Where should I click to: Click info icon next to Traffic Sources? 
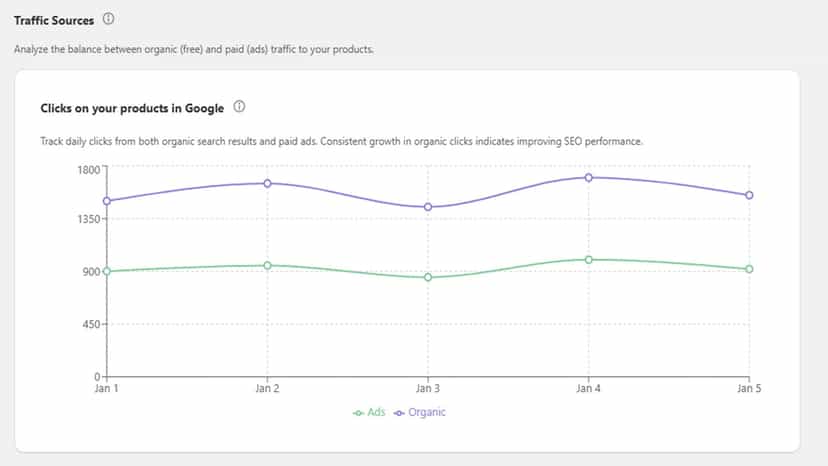coord(108,19)
